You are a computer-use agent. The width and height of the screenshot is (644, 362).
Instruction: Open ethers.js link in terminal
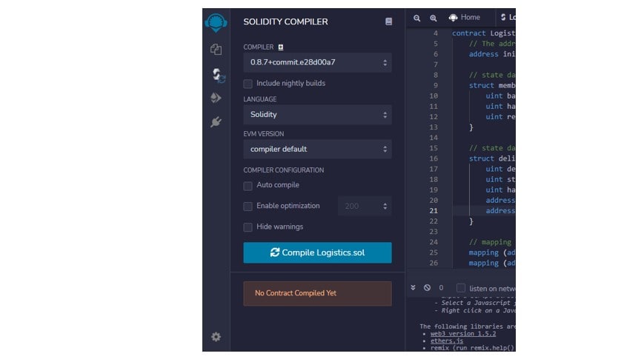[447, 341]
